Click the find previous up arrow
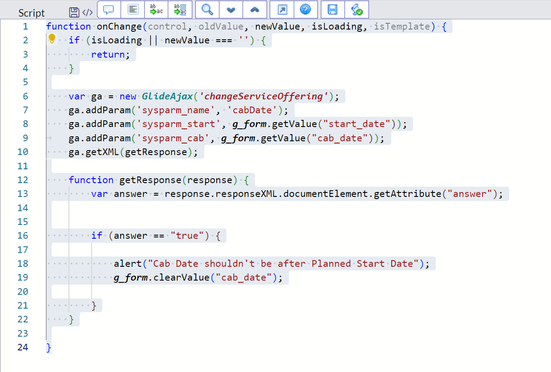Screen dimensions: 551x372 click(255, 9)
